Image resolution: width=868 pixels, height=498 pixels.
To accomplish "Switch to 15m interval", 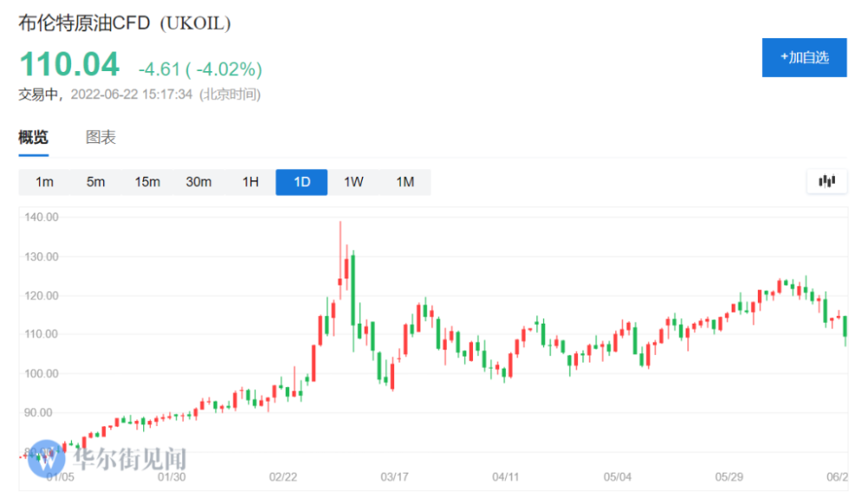I will coord(148,182).
